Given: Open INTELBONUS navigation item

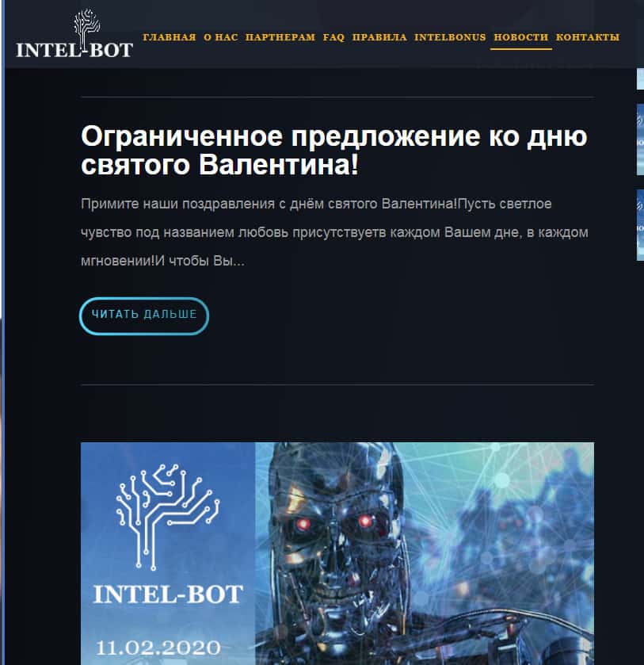Looking at the screenshot, I should pos(450,37).
